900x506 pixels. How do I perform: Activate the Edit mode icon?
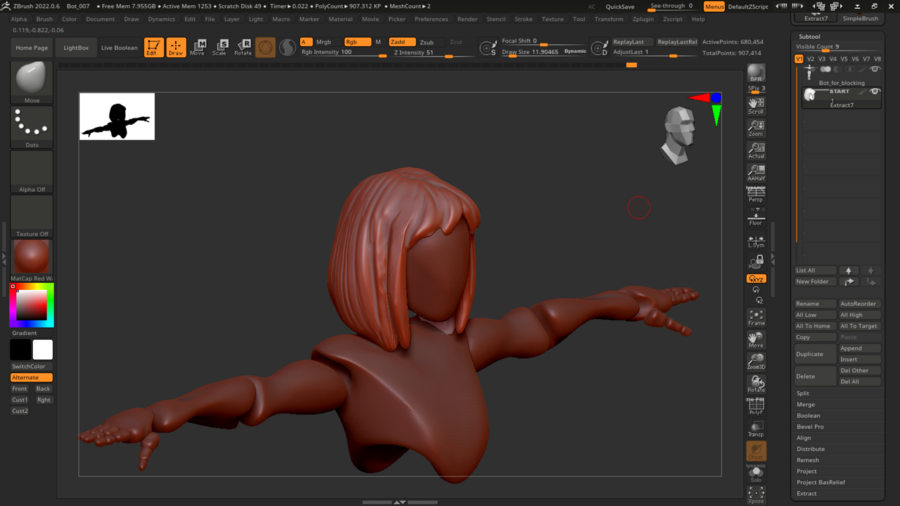(153, 47)
